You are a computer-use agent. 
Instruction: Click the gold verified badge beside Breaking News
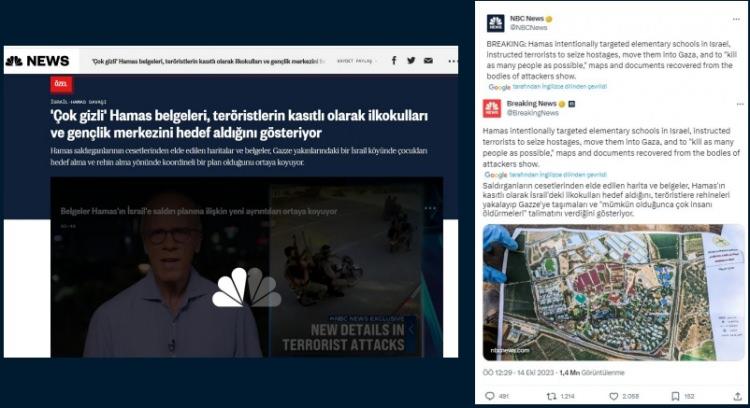[562, 104]
